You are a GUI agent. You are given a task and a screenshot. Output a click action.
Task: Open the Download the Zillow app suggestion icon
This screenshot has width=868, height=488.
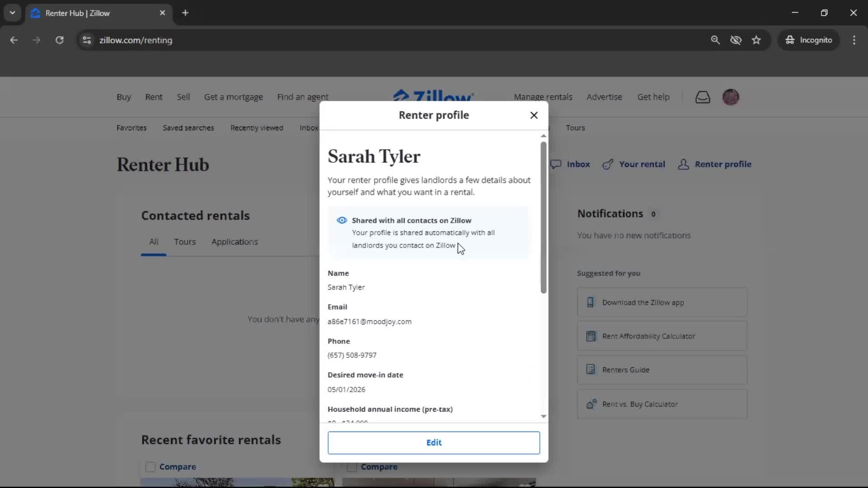tap(591, 302)
